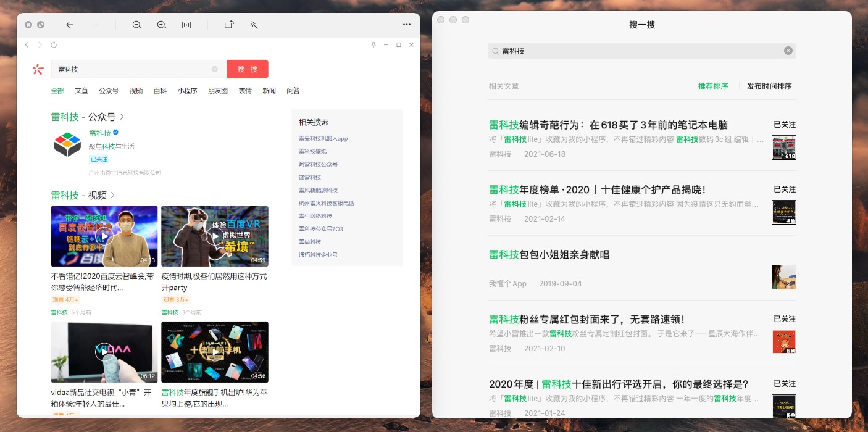
Task: Switch to the 小程序 tab
Action: pyautogui.click(x=187, y=91)
